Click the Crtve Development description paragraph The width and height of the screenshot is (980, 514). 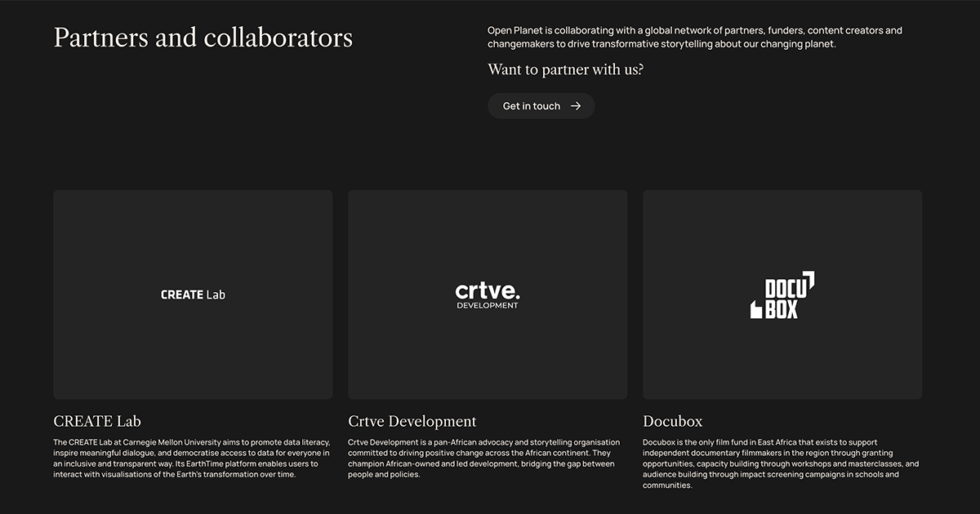483,459
